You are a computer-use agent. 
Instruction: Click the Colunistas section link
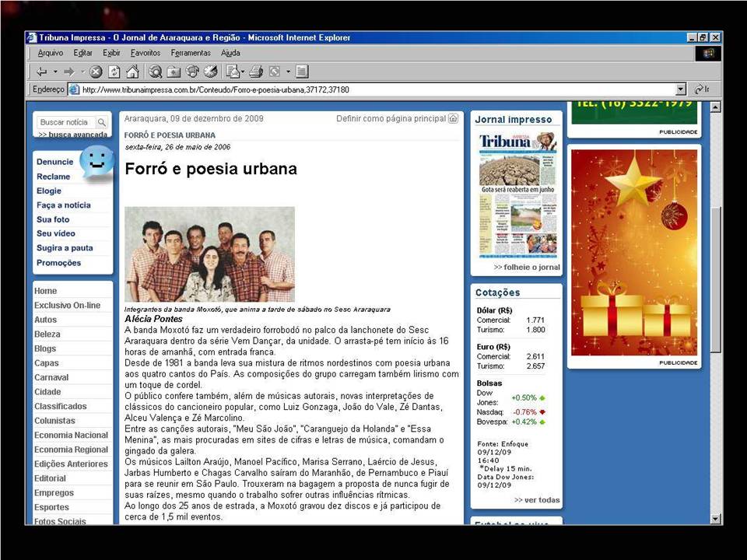(x=54, y=421)
